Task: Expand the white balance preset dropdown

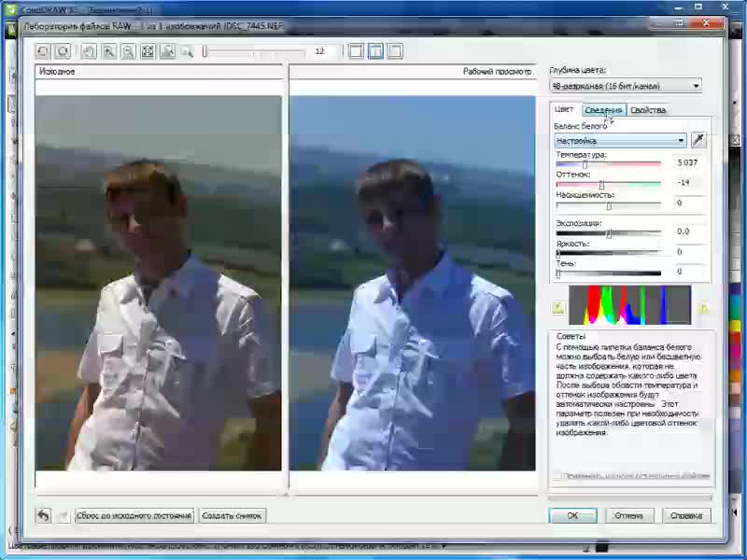Action: tap(682, 140)
